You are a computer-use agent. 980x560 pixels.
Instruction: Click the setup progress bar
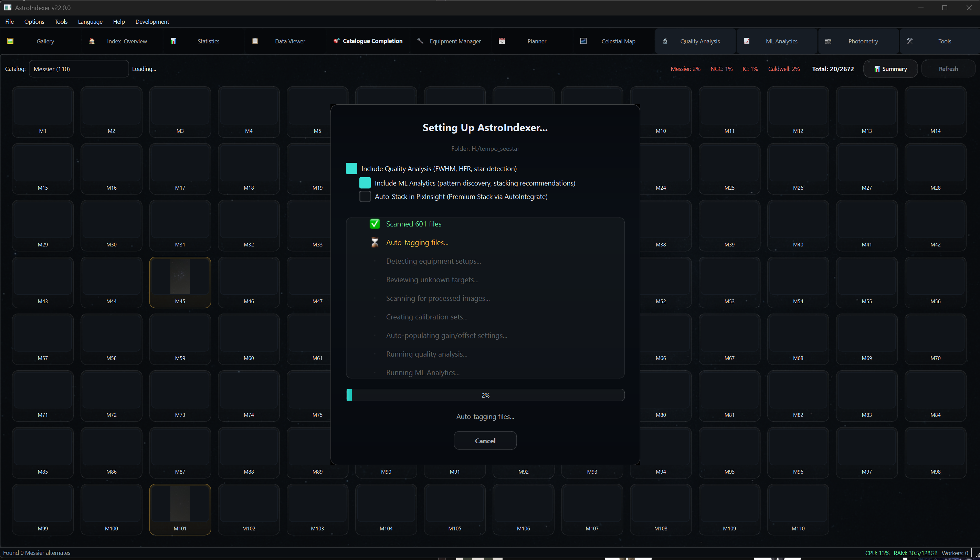485,395
